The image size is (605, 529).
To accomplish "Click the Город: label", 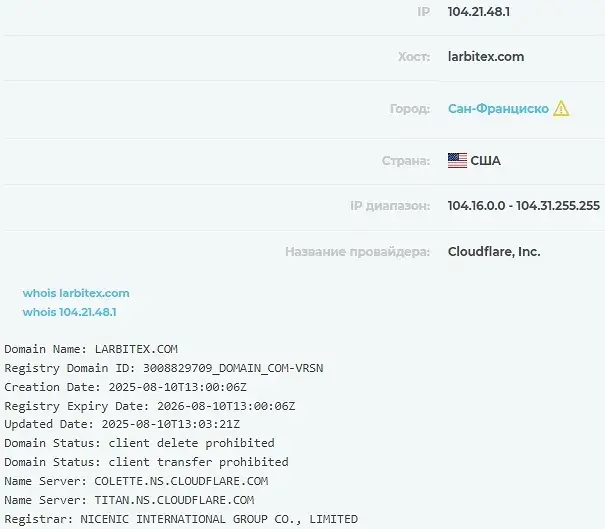I will click(x=410, y=109).
